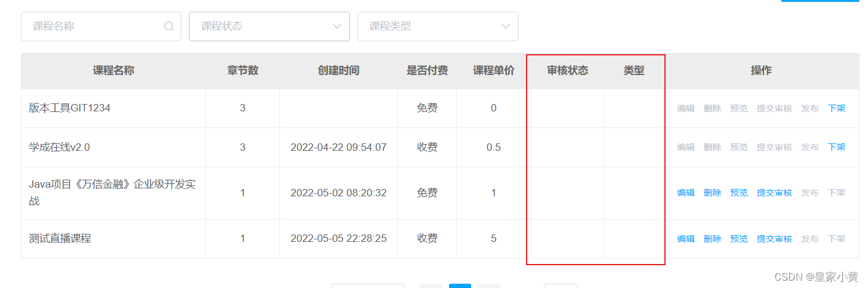Click 下架 for 版本工具GIT1234
Viewport: 868px width, 288px height.
[x=837, y=108]
